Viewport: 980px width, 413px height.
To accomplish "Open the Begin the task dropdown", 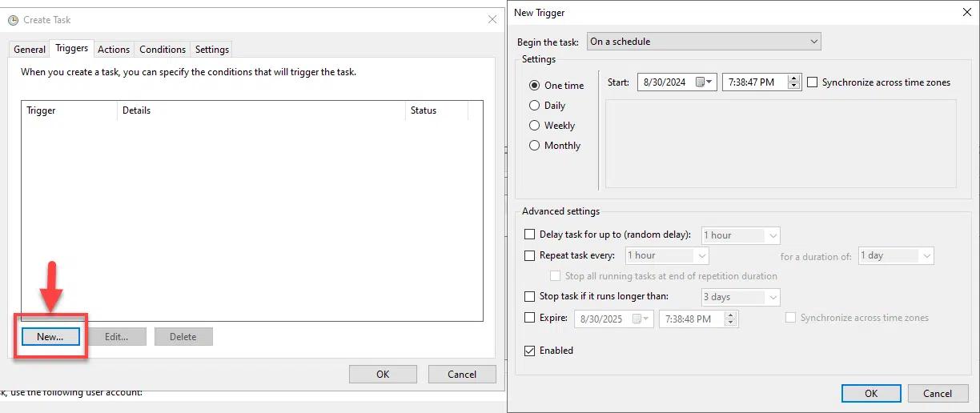I will (x=704, y=42).
